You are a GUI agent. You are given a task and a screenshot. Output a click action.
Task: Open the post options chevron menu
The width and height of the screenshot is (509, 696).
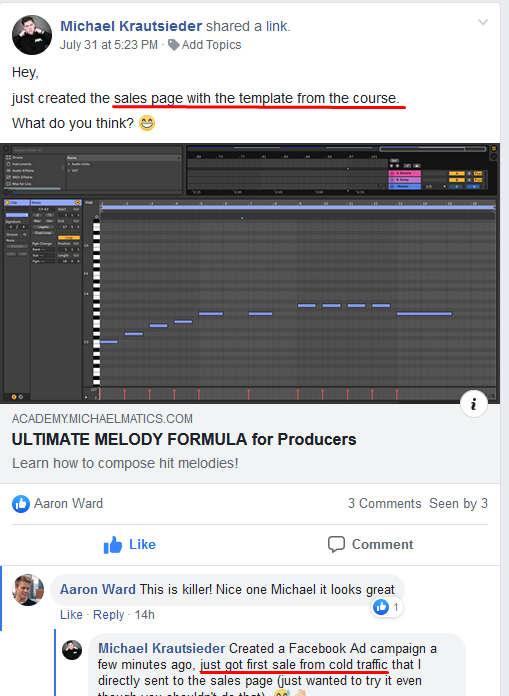pyautogui.click(x=483, y=22)
